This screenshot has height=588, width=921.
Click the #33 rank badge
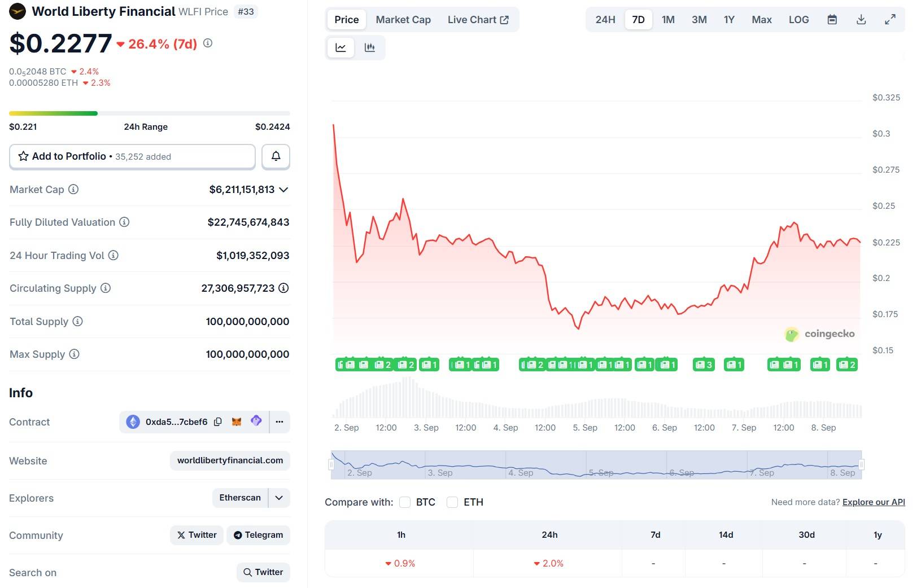click(x=246, y=11)
